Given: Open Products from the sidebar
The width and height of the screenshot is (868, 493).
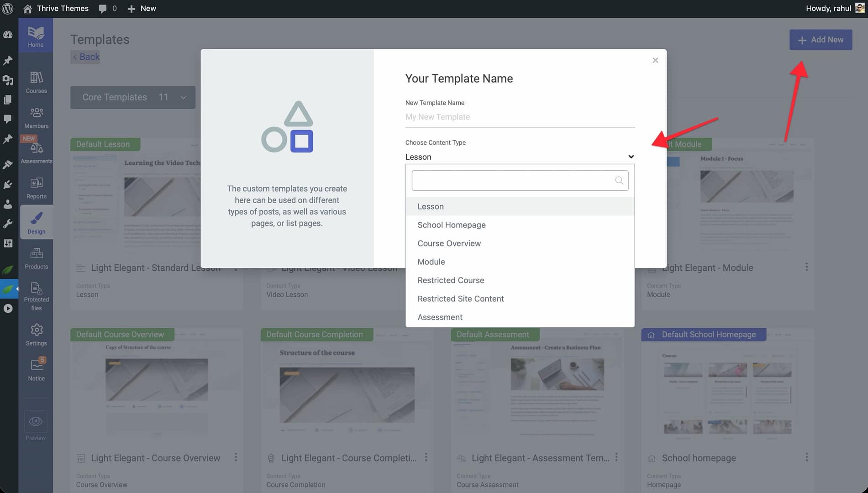Looking at the screenshot, I should tap(36, 258).
